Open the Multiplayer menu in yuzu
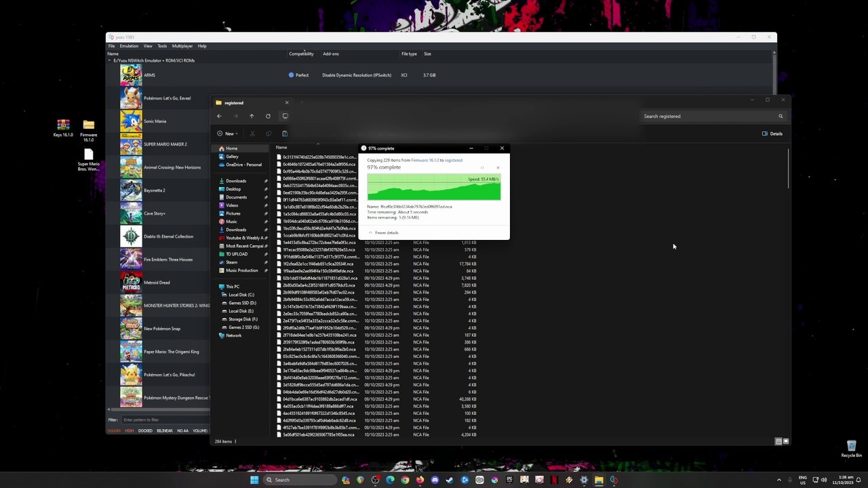Image resolution: width=868 pixels, height=488 pixels. (182, 46)
